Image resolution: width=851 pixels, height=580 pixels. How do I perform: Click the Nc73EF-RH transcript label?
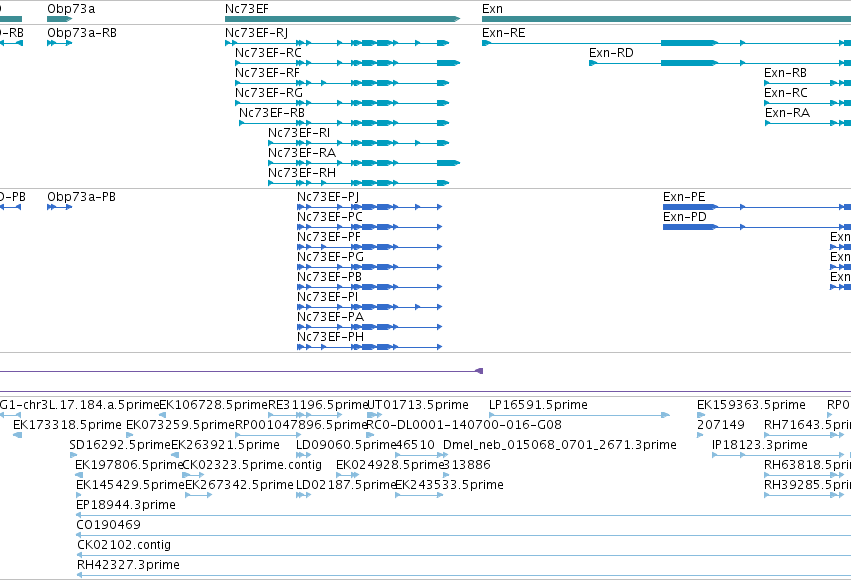pyautogui.click(x=302, y=173)
